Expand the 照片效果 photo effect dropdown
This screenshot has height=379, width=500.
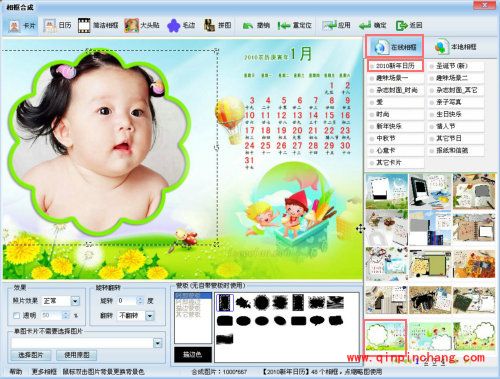pyautogui.click(x=75, y=301)
